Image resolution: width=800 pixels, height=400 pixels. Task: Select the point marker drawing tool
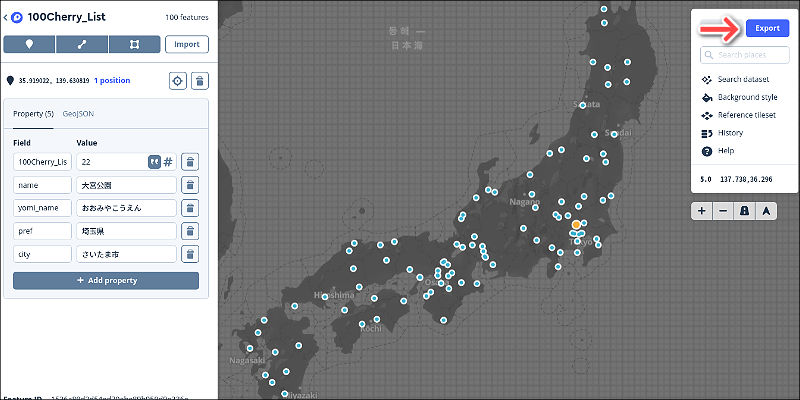coord(29,44)
